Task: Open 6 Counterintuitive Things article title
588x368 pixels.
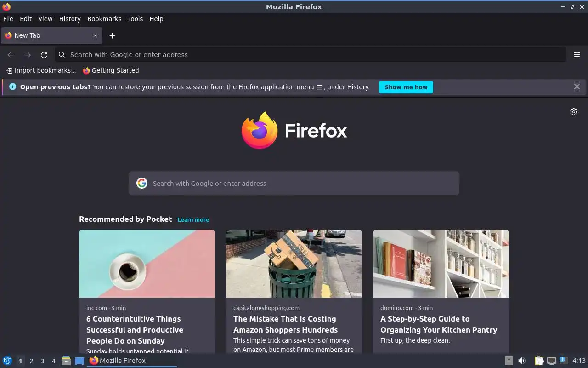Action: [135, 330]
